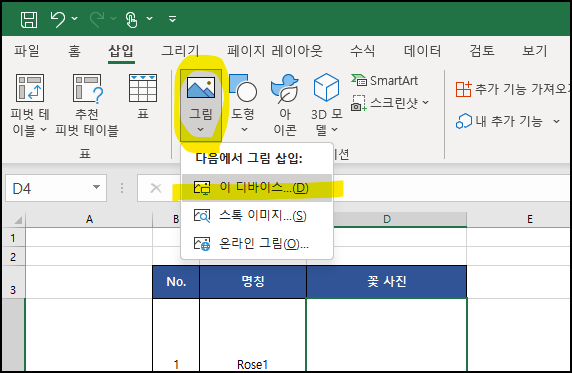Open the Undo history dropdown arrow
Viewport: 572px width, 373px height.
pyautogui.click(x=74, y=18)
